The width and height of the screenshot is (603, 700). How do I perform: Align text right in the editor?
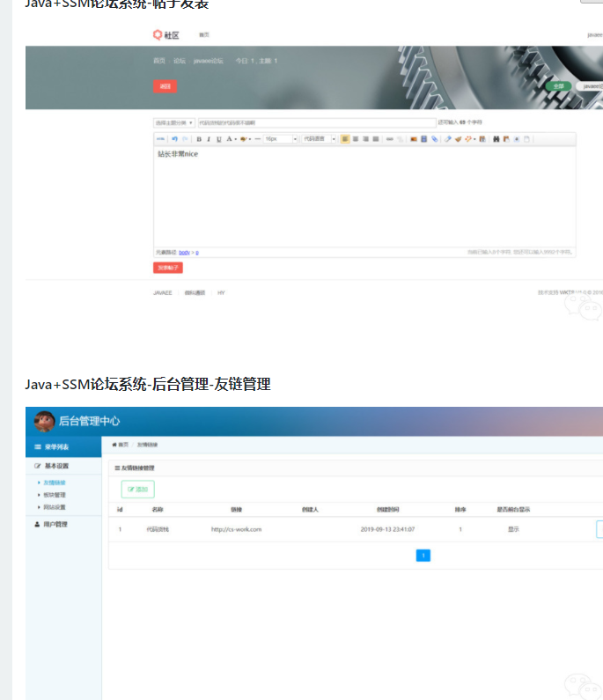click(x=365, y=139)
